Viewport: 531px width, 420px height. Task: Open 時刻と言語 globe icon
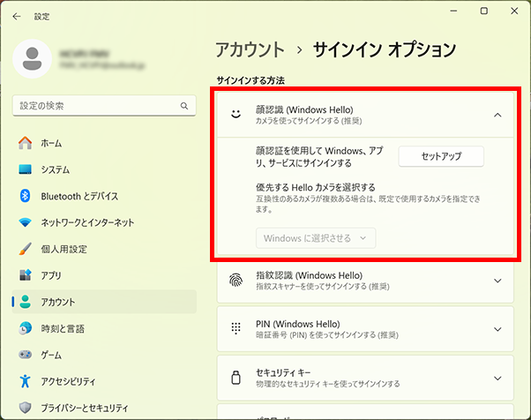(26, 328)
